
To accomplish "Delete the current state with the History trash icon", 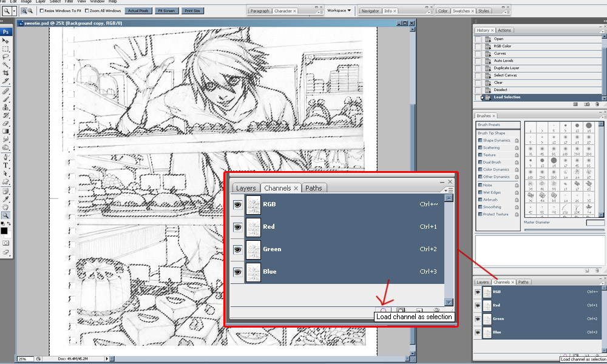I will click(x=597, y=104).
